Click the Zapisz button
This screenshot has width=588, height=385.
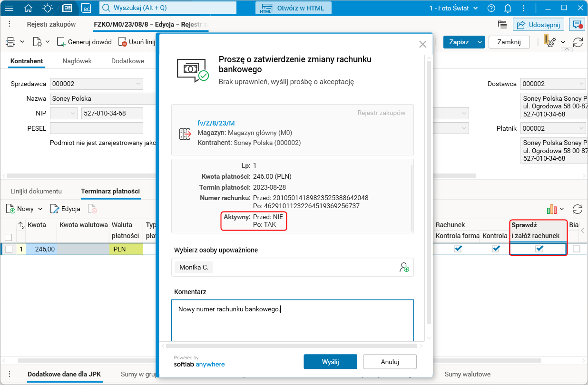point(459,42)
